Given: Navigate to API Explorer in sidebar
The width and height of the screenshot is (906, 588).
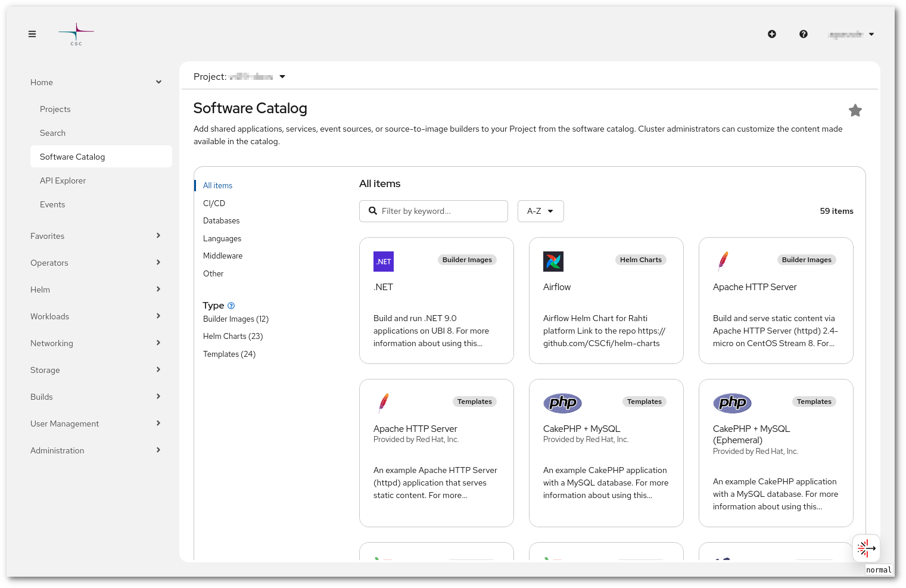Looking at the screenshot, I should [63, 181].
